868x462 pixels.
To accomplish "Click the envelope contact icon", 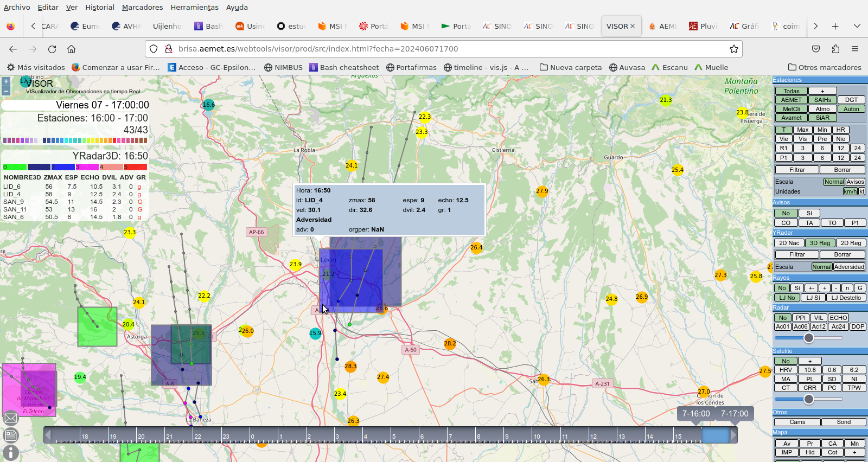I will pyautogui.click(x=11, y=418).
